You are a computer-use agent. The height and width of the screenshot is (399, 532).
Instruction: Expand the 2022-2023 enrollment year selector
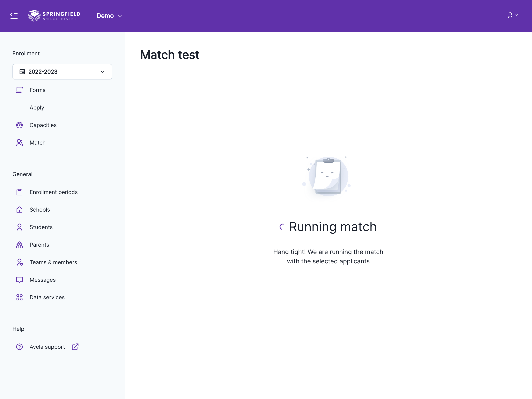click(x=62, y=72)
